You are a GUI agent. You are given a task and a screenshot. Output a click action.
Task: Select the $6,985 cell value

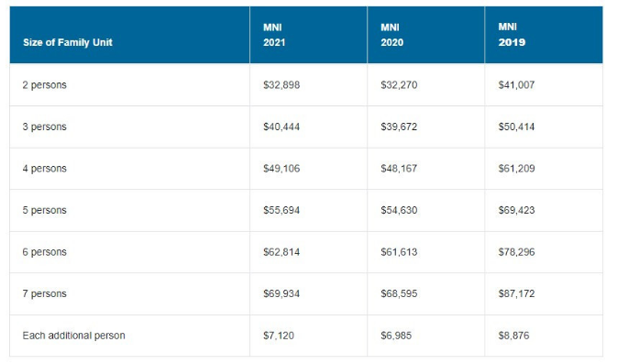tap(396, 336)
